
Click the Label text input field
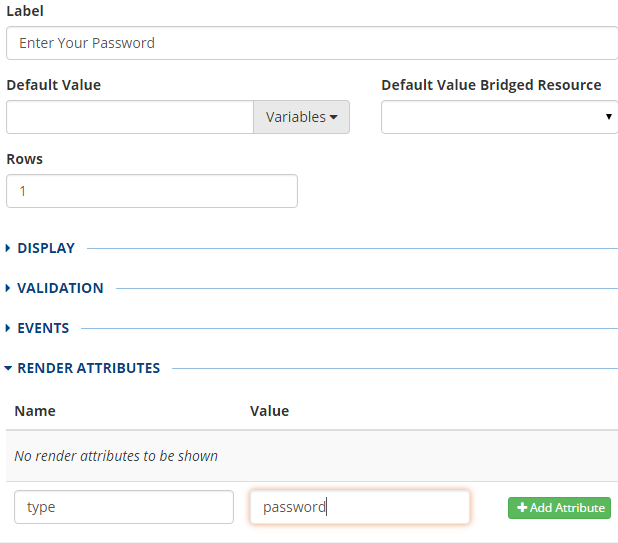(311, 43)
